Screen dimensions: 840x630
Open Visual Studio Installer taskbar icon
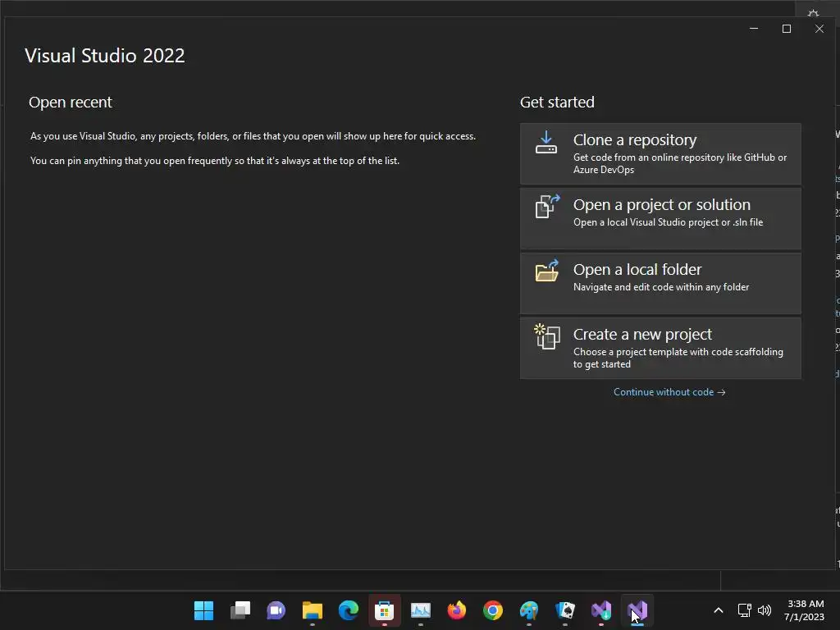pos(601,610)
